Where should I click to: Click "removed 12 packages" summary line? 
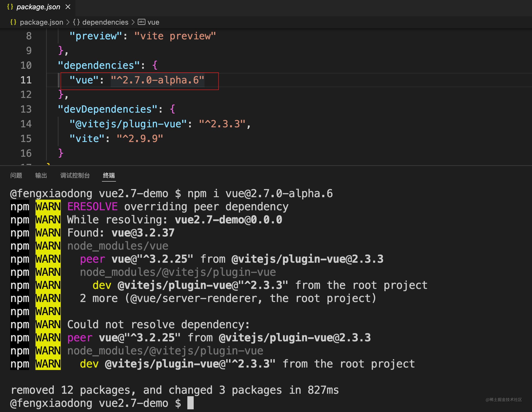click(x=175, y=390)
